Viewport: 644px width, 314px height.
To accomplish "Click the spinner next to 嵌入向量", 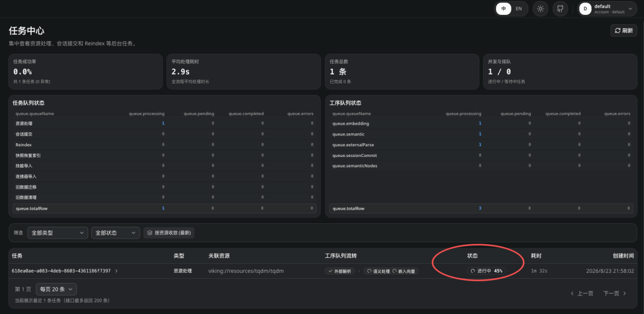I will [394, 271].
